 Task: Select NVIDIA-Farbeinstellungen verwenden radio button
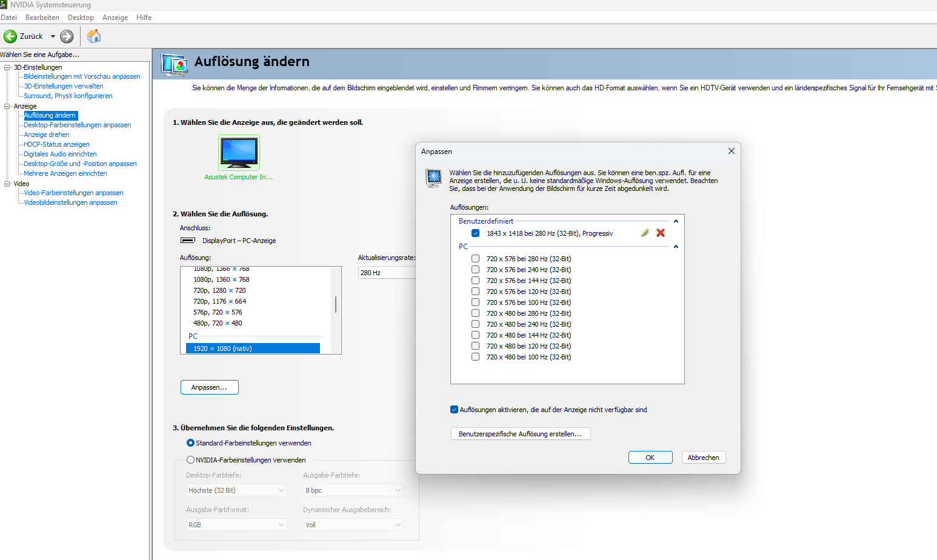[190, 460]
